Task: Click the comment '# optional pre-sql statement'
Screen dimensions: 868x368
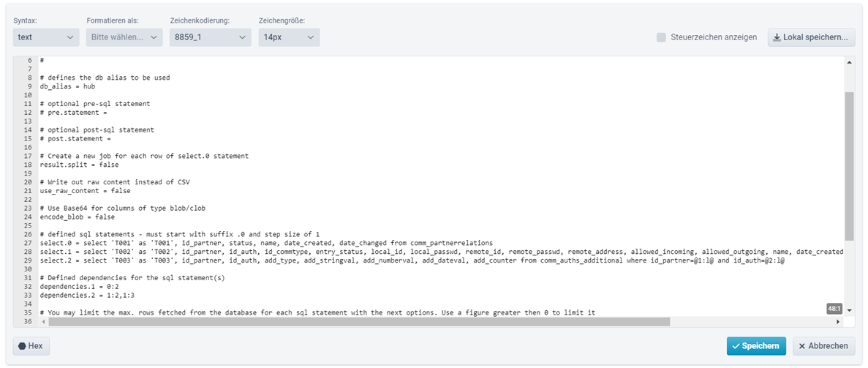Action: [94, 104]
